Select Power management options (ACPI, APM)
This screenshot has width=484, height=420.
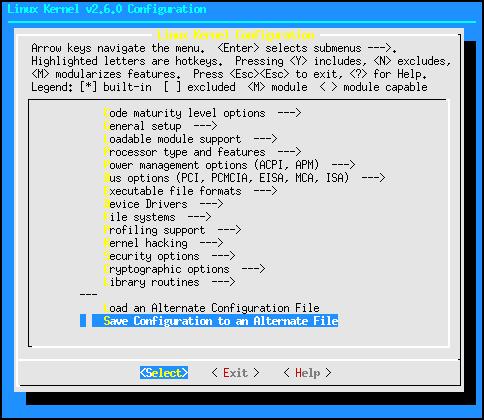tap(229, 165)
